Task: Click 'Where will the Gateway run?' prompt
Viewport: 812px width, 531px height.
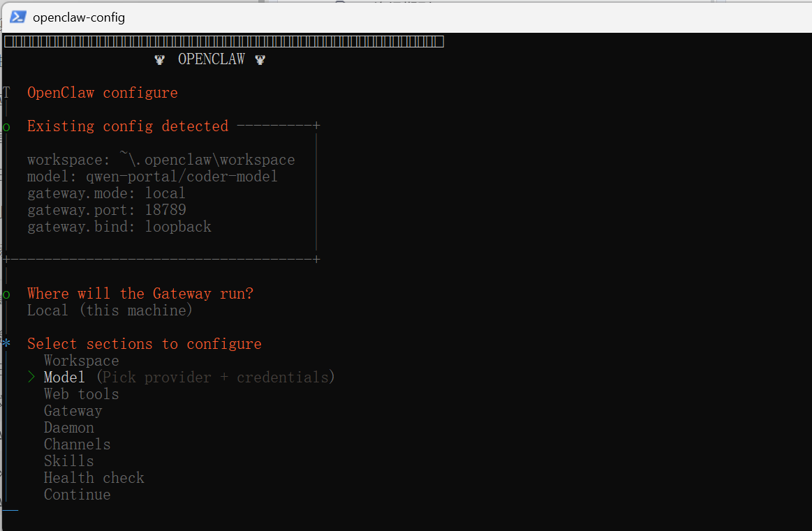Action: 140,294
